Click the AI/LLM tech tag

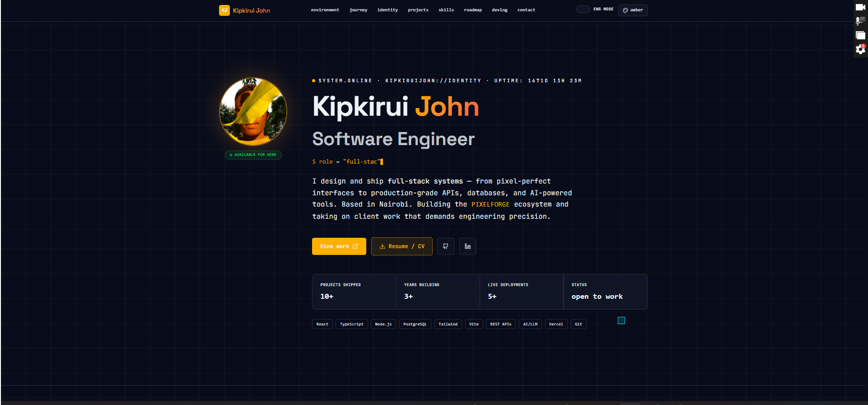click(x=530, y=324)
